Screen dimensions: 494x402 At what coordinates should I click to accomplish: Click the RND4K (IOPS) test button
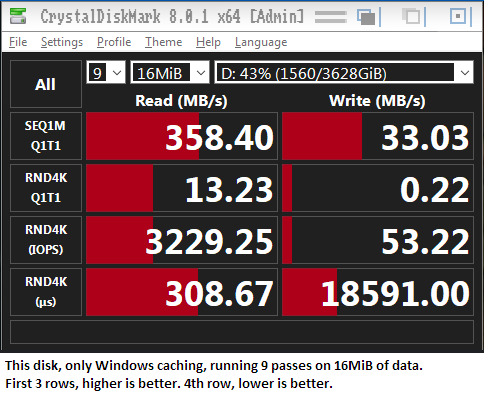click(x=46, y=240)
